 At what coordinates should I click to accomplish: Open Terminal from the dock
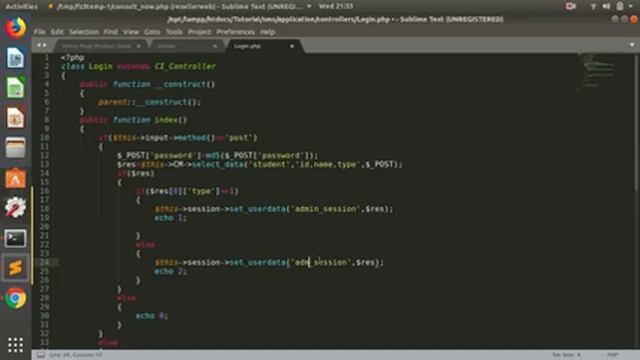click(16, 238)
